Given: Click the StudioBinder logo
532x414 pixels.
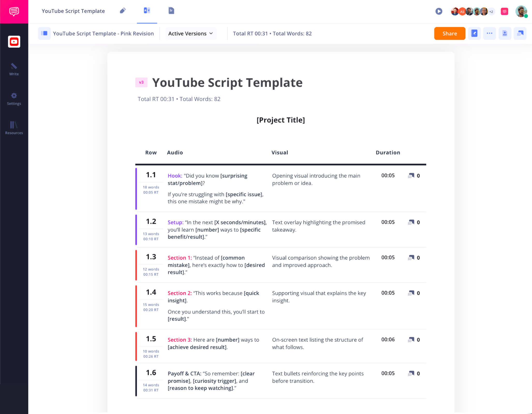Looking at the screenshot, I should 14,11.
